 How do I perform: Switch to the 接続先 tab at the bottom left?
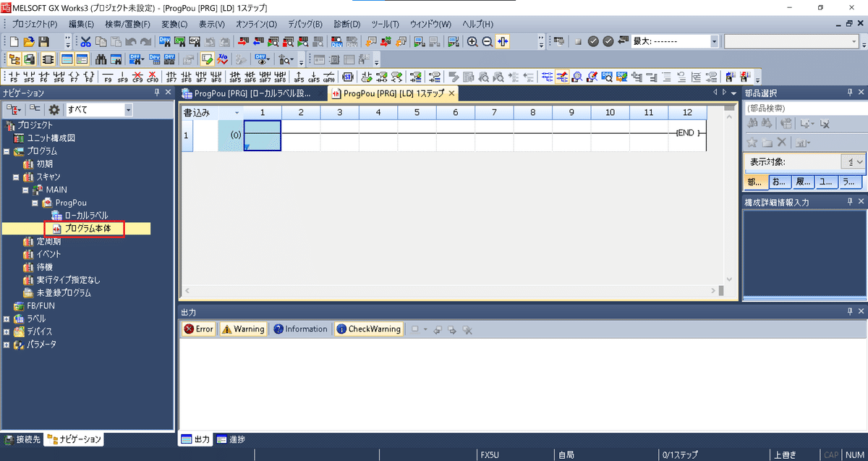coord(22,439)
